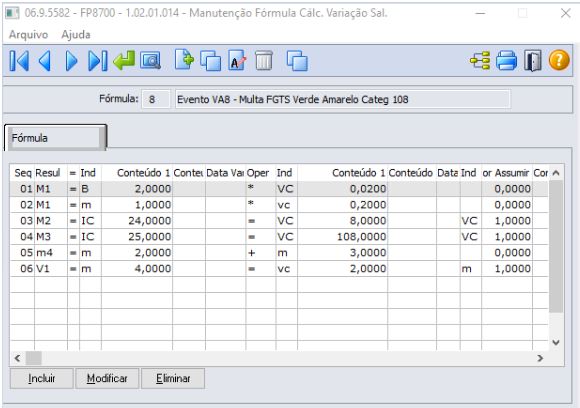Image resolution: width=580 pixels, height=408 pixels.
Task: Click the application icon in title bar
Action: tap(12, 13)
